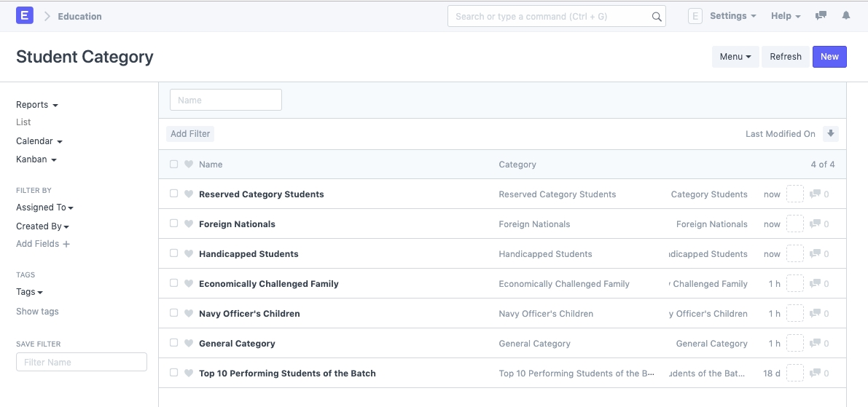Click plus icon next to Add Fields
Screen dimensions: 868x407
pyautogui.click(x=66, y=245)
